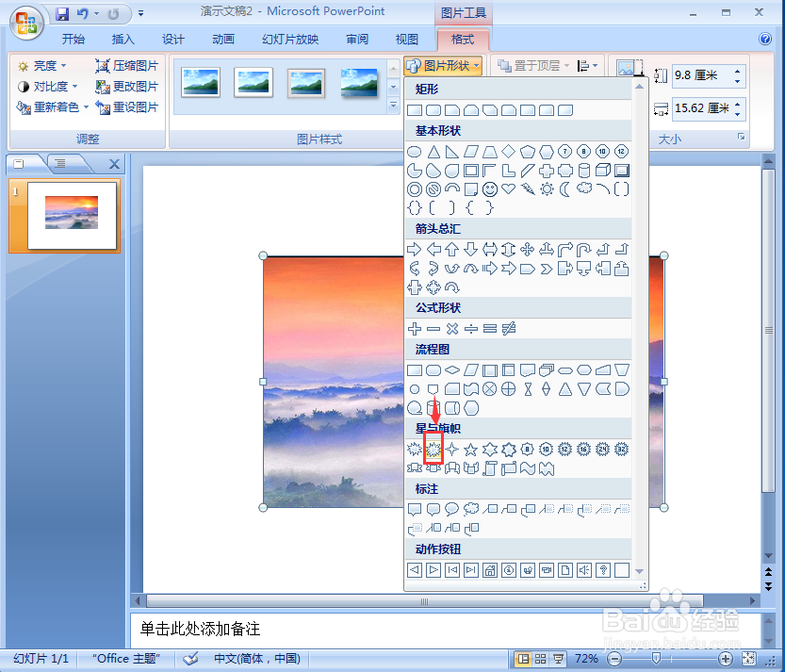Select the 4-point star shape
Viewport: 785px width, 672px height.
tap(452, 450)
